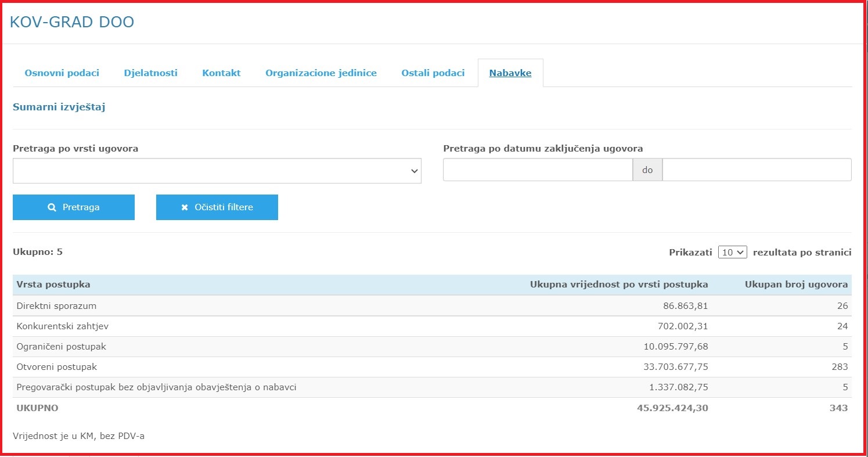The width and height of the screenshot is (868, 457).
Task: Open the Osnovni podaci tab
Action: [x=62, y=73]
